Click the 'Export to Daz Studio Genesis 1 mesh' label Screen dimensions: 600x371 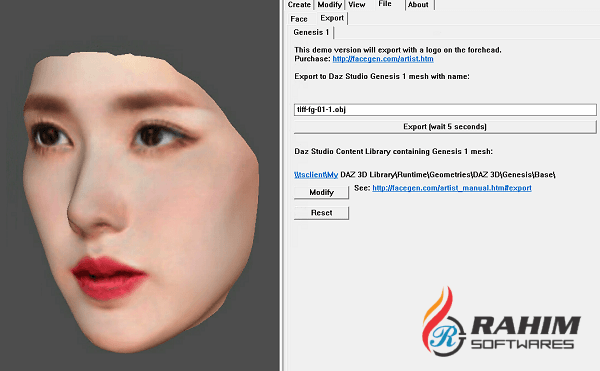click(x=382, y=76)
